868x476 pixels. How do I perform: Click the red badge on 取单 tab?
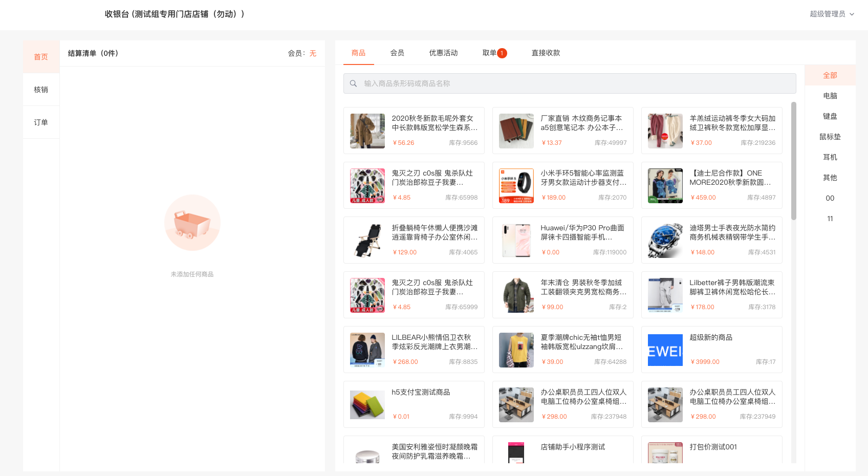point(502,53)
